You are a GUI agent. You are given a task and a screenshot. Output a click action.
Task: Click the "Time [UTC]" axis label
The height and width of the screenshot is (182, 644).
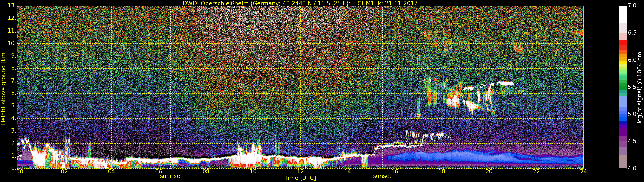coord(300,178)
